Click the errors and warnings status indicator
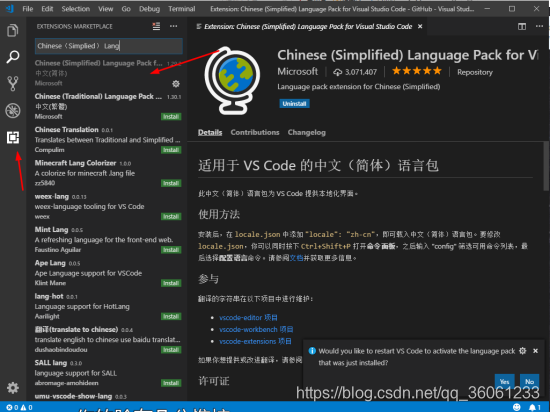 coord(19,407)
